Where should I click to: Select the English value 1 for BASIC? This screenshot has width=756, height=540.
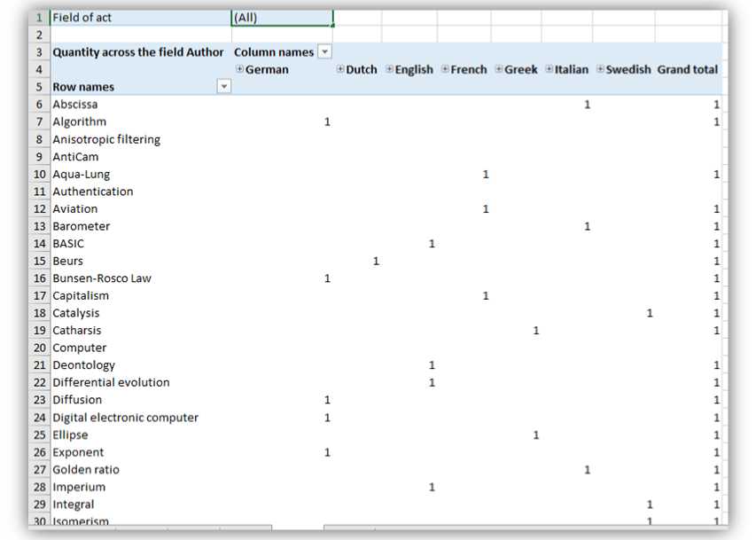click(x=432, y=244)
